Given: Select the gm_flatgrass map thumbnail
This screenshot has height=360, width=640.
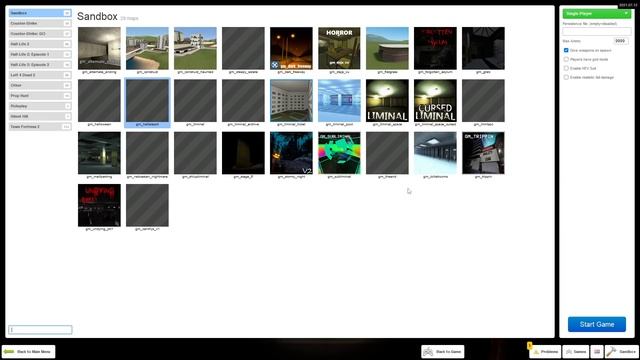Looking at the screenshot, I should click(387, 49).
